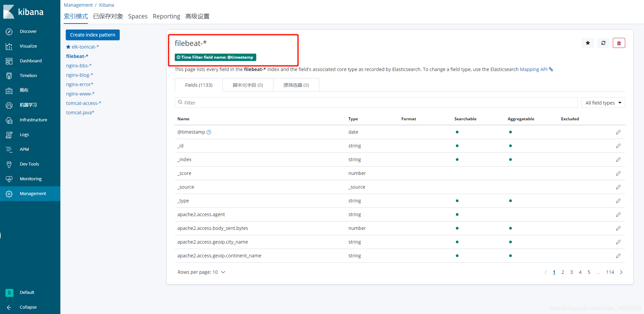Viewport: 644px width, 314px height.
Task: Refresh the field list
Action: coord(603,43)
